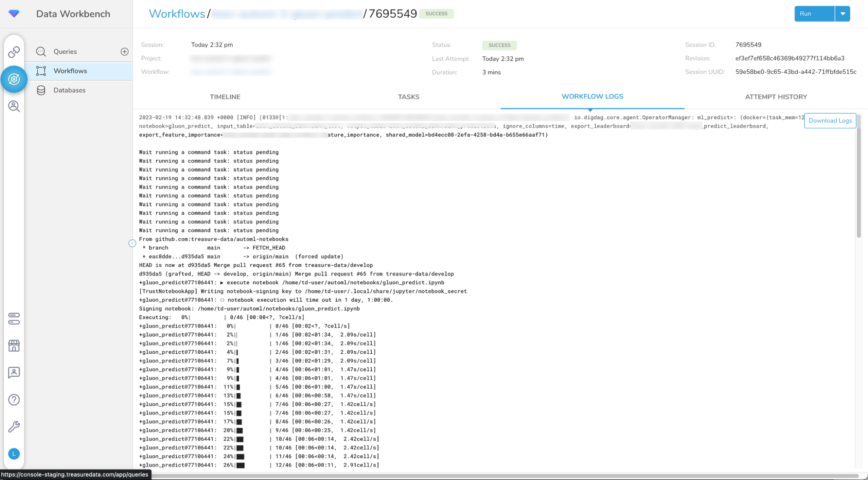Click the Download Logs button
Viewport: 868px width, 480px height.
(x=830, y=121)
